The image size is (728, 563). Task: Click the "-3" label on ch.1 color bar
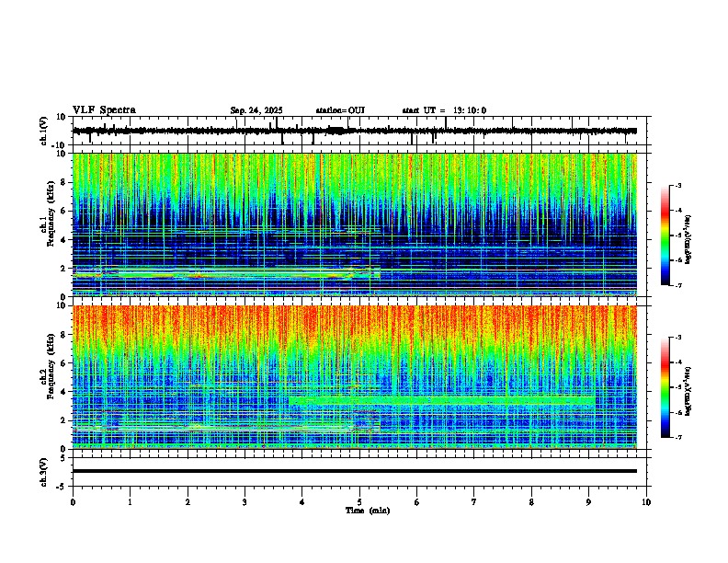[x=678, y=185]
